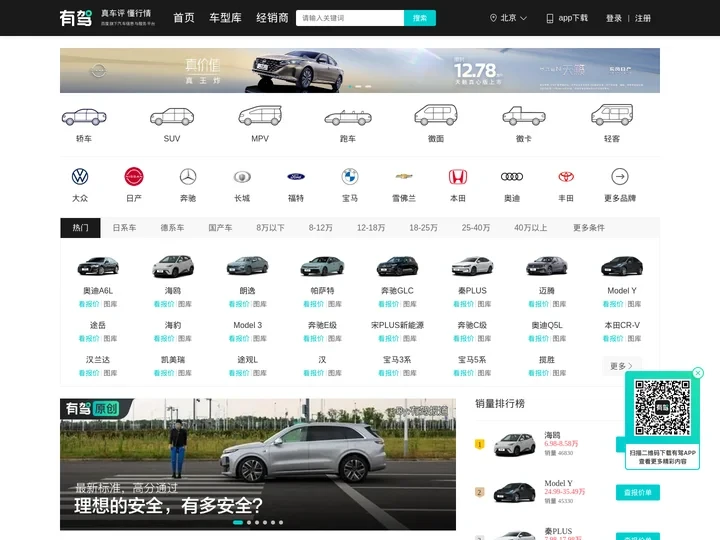
Task: Open the Audi 奥迪 brand logo
Action: [512, 176]
